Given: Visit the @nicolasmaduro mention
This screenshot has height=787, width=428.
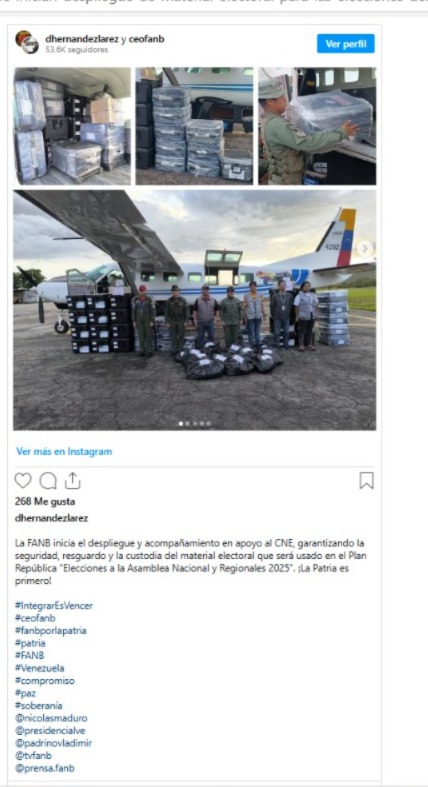Looking at the screenshot, I should coord(51,718).
